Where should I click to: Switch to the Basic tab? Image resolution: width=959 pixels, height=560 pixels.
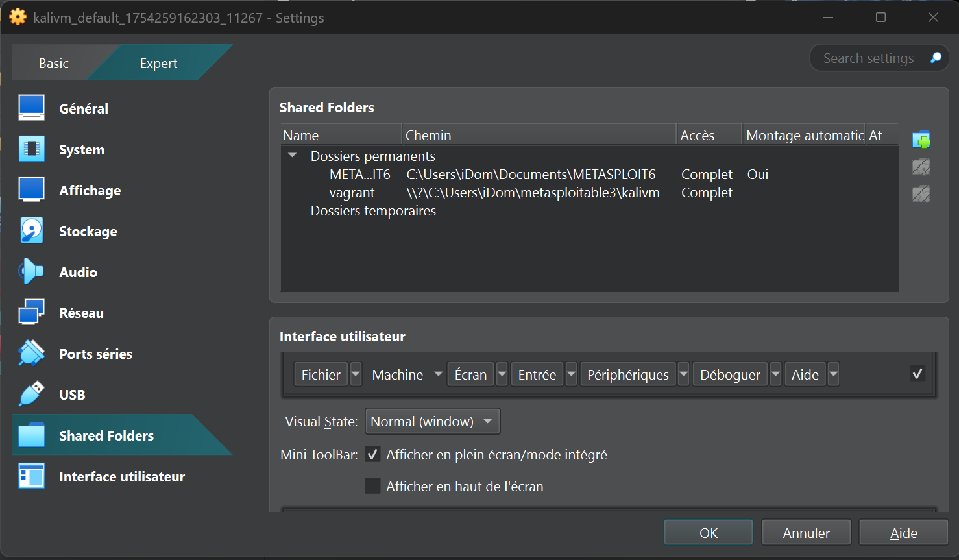point(54,64)
